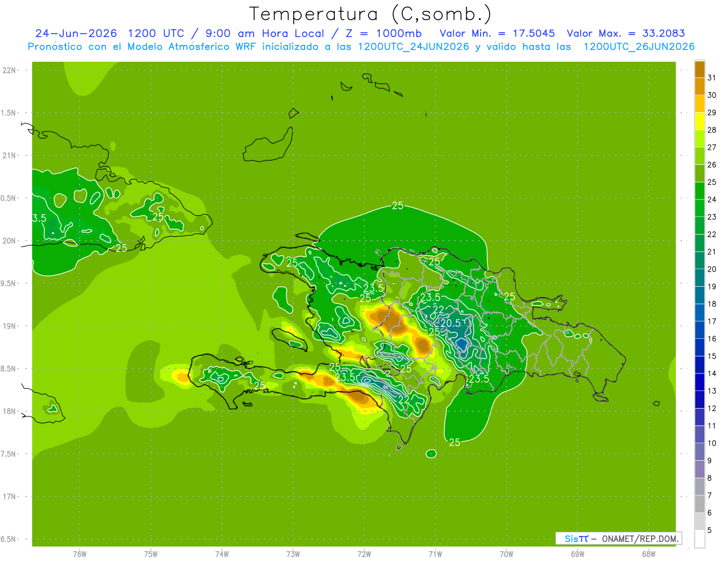Click the "1200 UTC" time in the second header line
728x562 pixels.
click(x=157, y=33)
